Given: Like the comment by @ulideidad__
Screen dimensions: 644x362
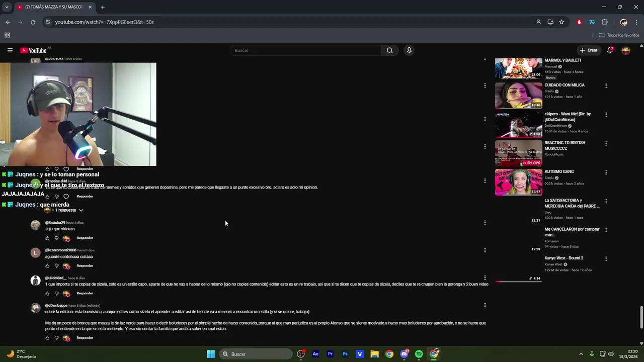Looking at the screenshot, I should pos(48,294).
